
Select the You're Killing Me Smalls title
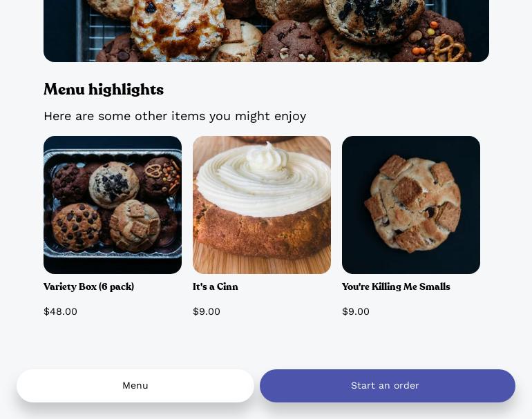[396, 286]
